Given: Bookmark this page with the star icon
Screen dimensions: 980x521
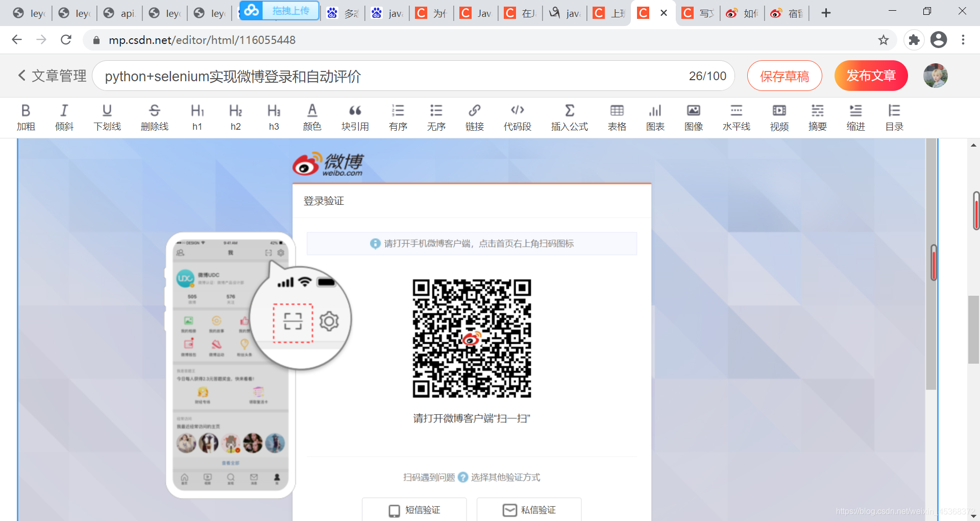Looking at the screenshot, I should click(x=884, y=40).
